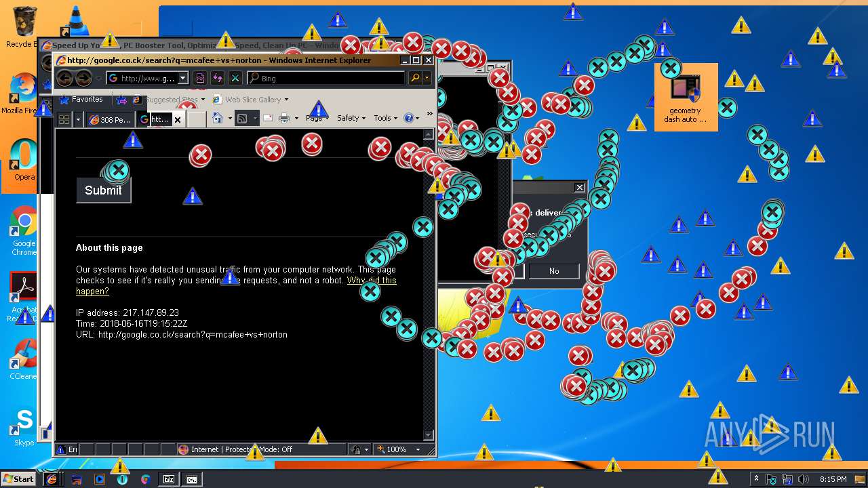Open the Tools menu
The image size is (868, 488).
click(385, 118)
